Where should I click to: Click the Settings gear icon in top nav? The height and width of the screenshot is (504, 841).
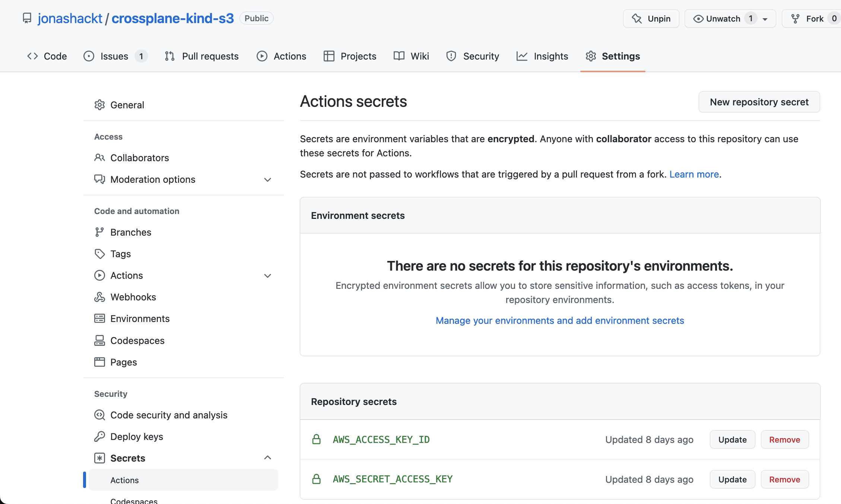tap(591, 57)
